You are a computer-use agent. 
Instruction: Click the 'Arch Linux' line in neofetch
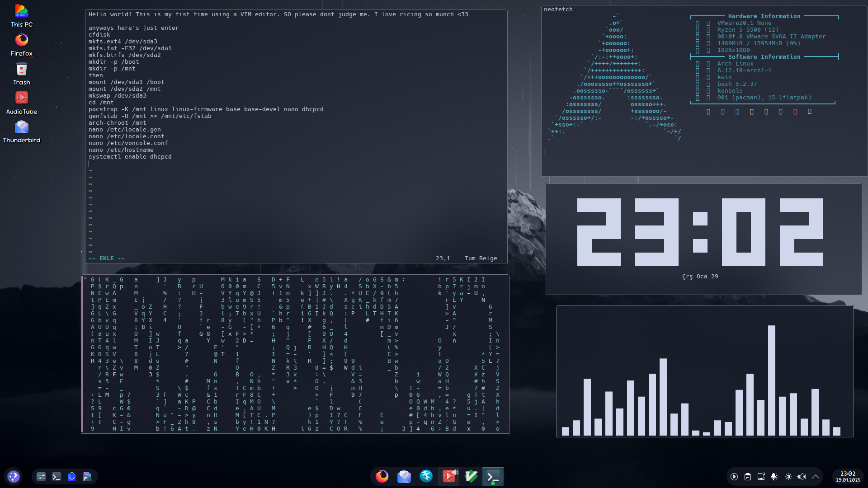click(736, 64)
